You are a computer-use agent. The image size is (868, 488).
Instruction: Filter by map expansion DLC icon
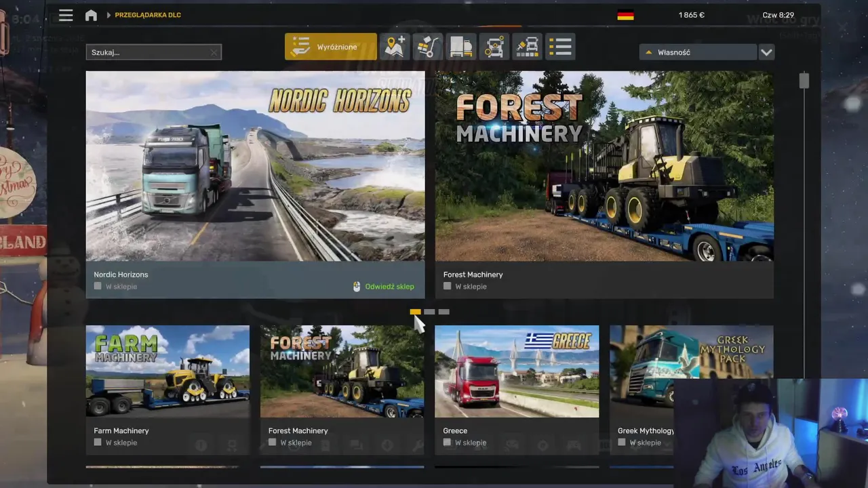click(x=395, y=47)
